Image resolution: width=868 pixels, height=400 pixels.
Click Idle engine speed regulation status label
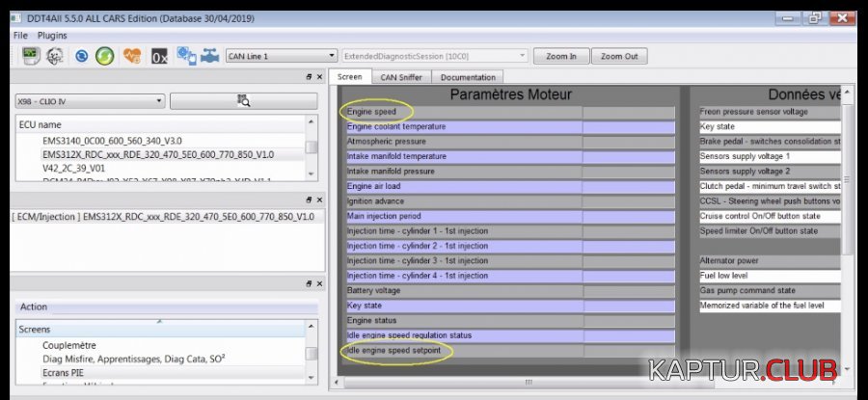(x=409, y=335)
